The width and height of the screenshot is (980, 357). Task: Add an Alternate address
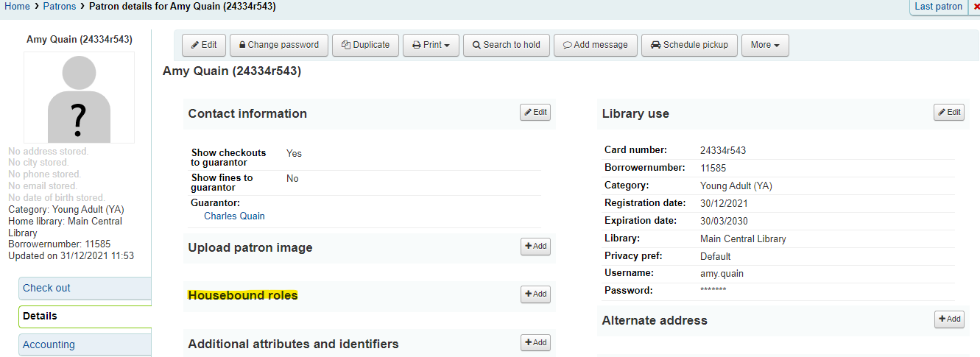[x=949, y=319]
